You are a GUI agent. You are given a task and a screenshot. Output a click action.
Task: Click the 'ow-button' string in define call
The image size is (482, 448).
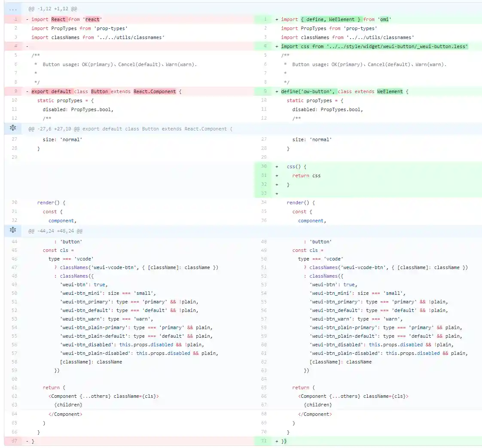pyautogui.click(x=319, y=91)
